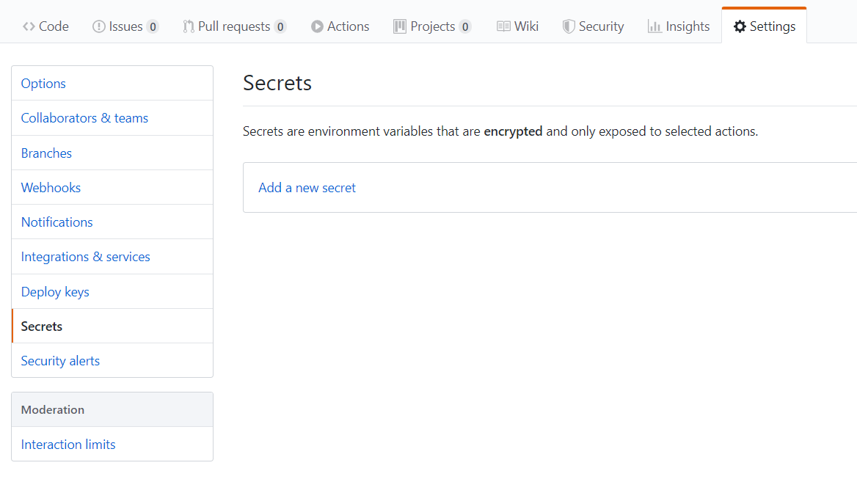Open the Deploy keys section

[55, 291]
